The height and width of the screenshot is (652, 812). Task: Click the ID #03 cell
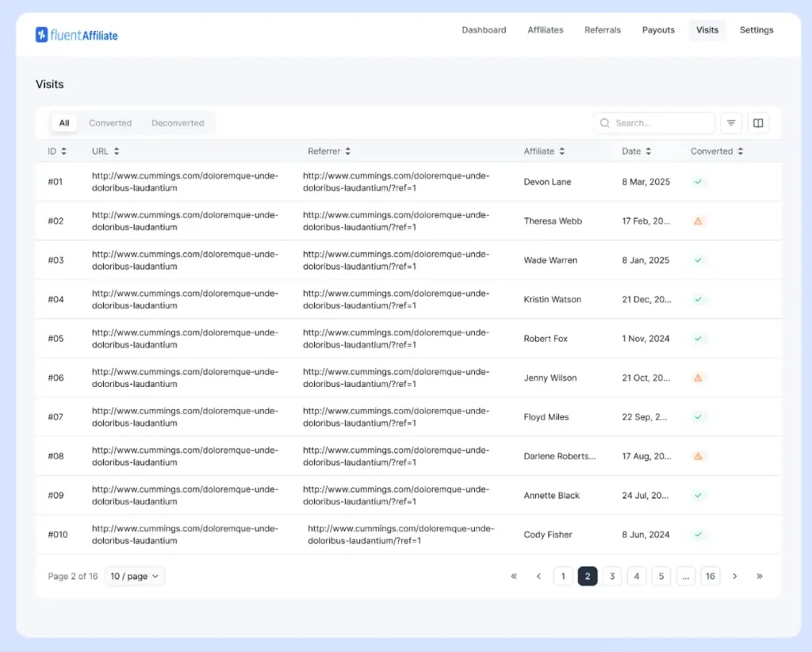tap(56, 260)
